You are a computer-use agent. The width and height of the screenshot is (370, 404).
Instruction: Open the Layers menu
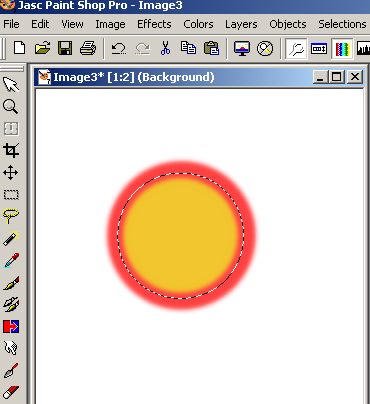click(x=241, y=24)
